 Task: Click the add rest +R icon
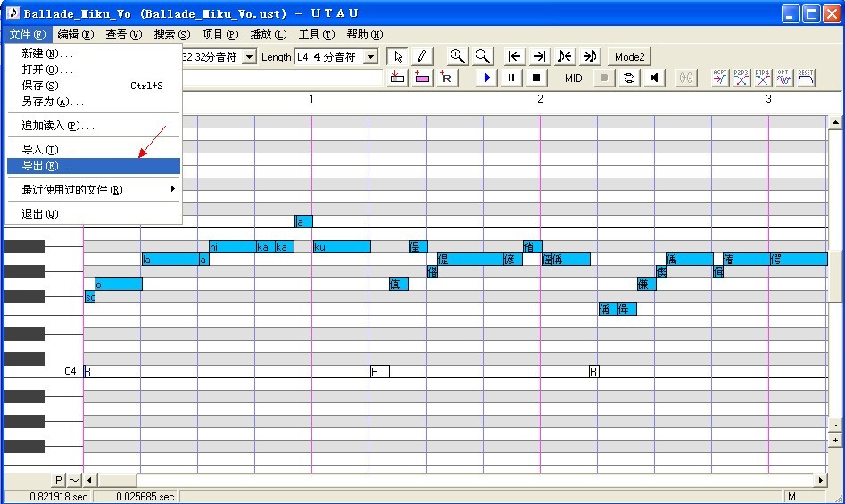(446, 78)
